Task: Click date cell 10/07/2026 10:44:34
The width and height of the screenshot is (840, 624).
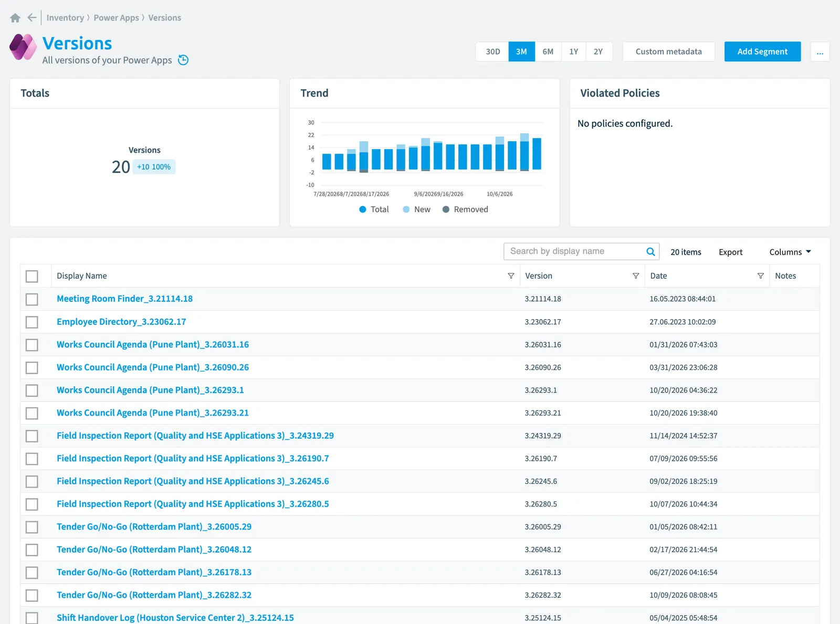Action: click(683, 504)
